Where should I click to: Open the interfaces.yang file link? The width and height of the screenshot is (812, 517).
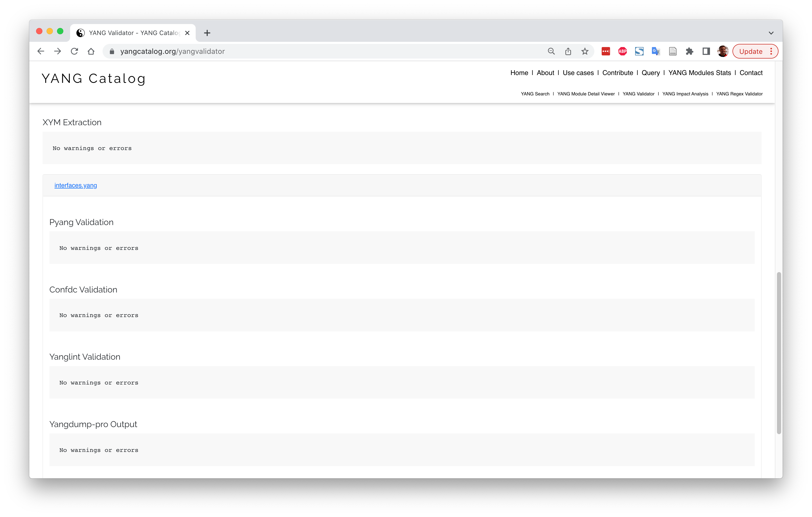tap(76, 185)
